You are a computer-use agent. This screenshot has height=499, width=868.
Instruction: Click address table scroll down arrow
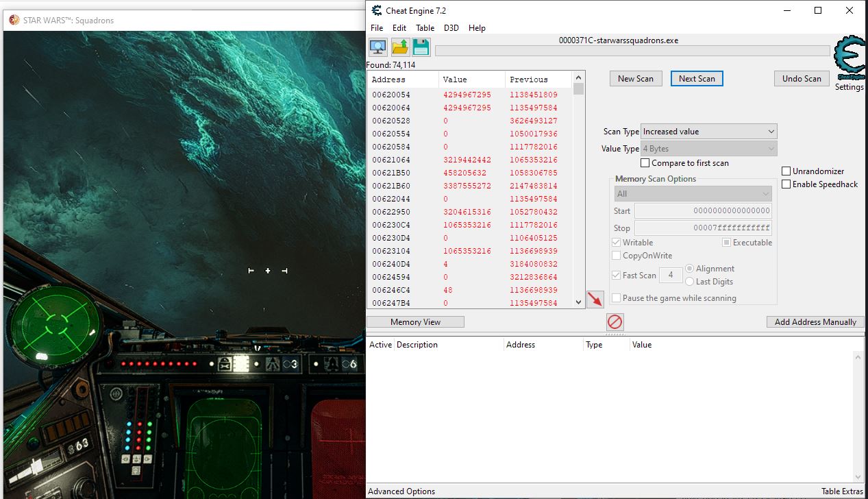[x=858, y=477]
